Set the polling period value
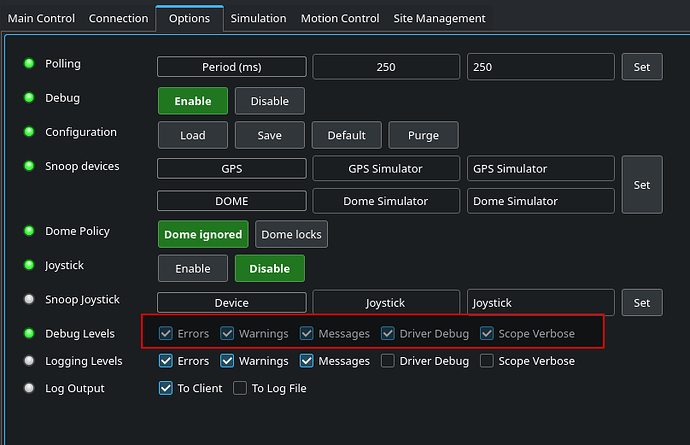This screenshot has height=445, width=690. point(642,67)
